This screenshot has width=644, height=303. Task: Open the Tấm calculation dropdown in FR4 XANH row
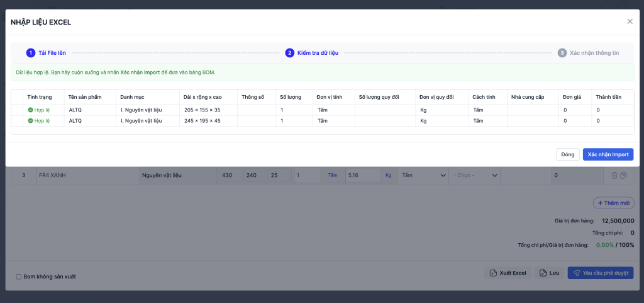click(423, 175)
